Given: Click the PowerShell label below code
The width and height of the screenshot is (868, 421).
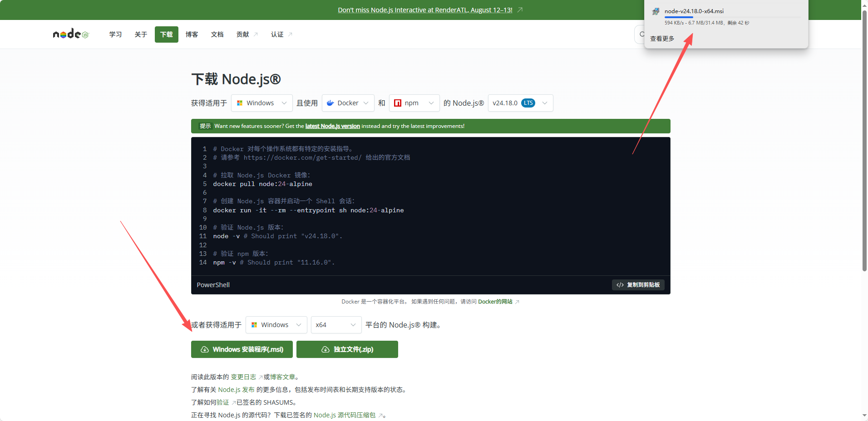Looking at the screenshot, I should tap(213, 285).
